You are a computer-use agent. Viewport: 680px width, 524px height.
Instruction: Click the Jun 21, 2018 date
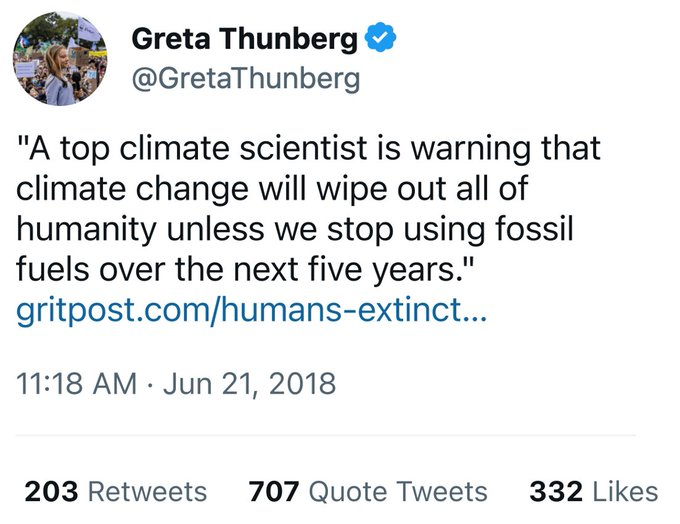pos(249,384)
